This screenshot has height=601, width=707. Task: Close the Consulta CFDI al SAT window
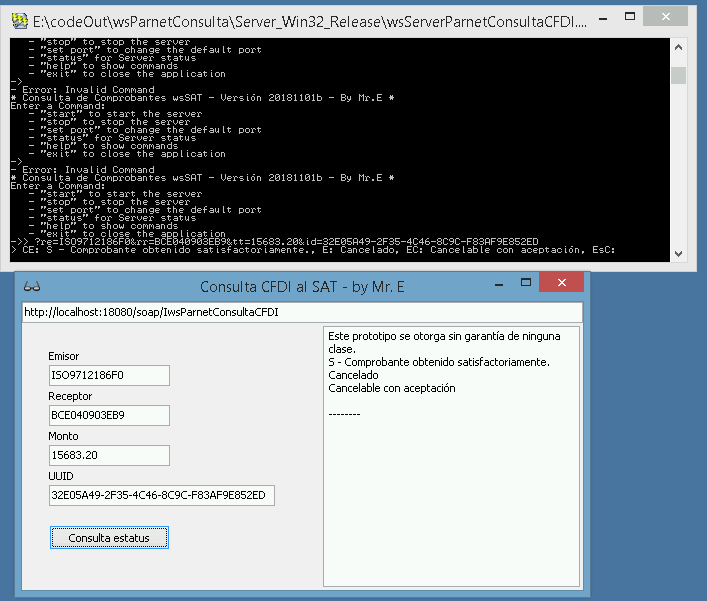561,283
